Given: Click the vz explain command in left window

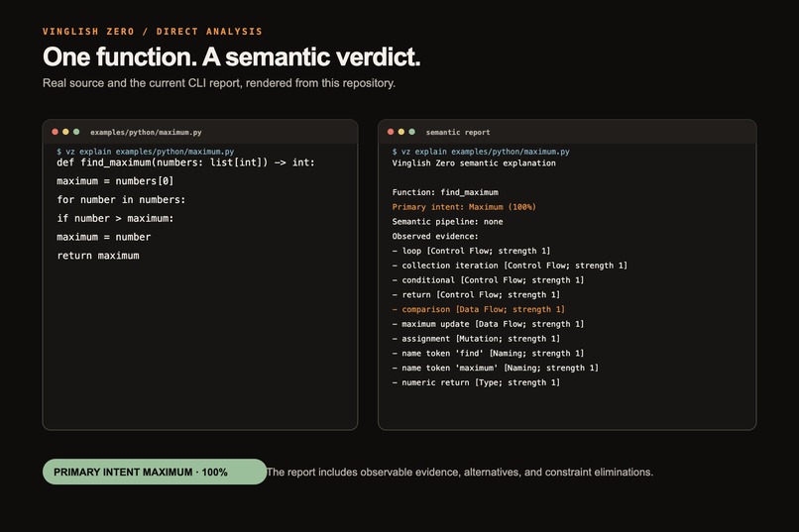Looking at the screenshot, I should tap(145, 152).
